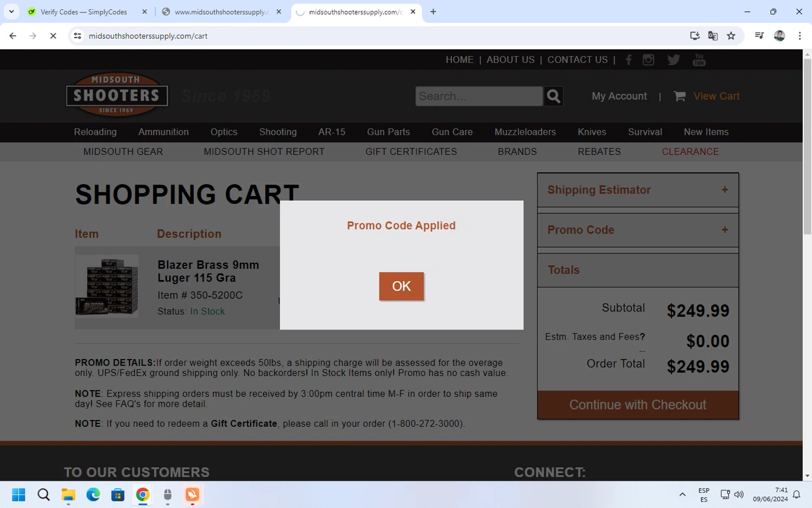Open the Blazer Brass 9mm Luger product title

click(x=208, y=271)
